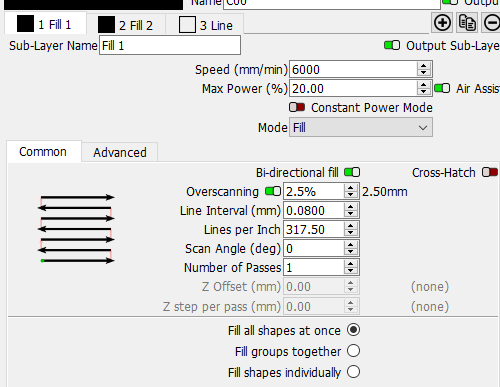Switch to the 2 Fill 2 sub-layer tab
The width and height of the screenshot is (500, 387).
coord(126,25)
